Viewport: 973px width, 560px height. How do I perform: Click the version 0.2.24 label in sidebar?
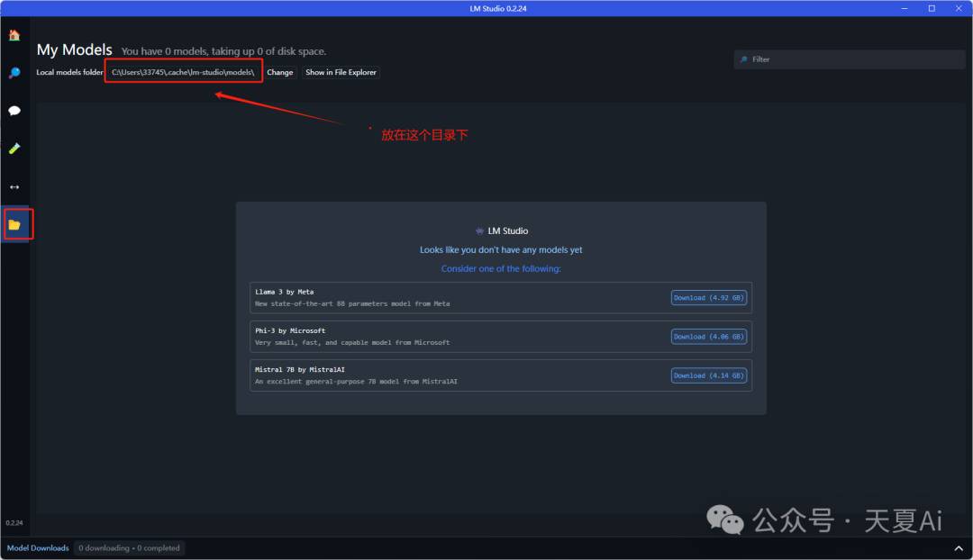tap(14, 523)
